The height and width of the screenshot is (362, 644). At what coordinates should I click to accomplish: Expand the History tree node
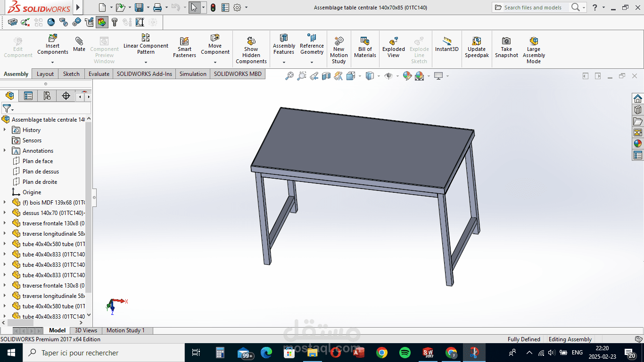coord(5,130)
